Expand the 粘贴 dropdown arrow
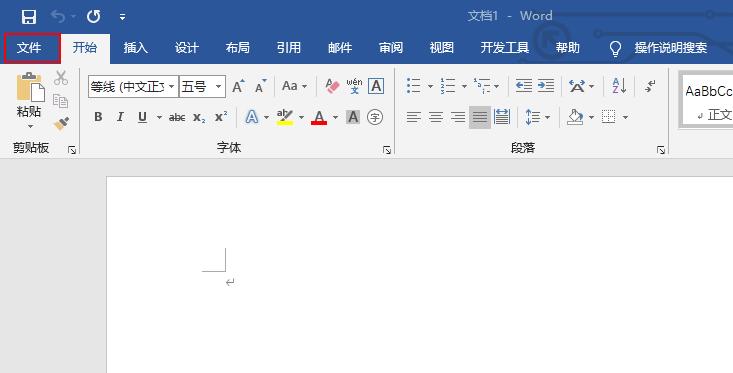 (30, 126)
